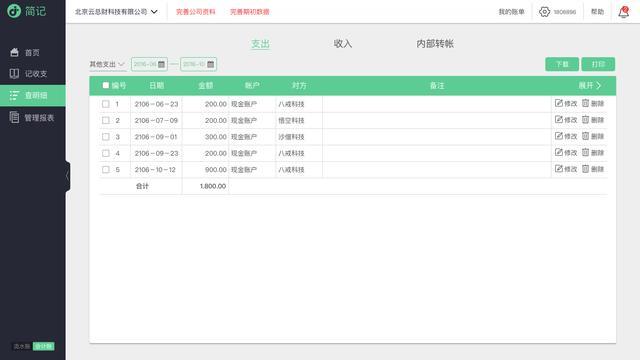This screenshot has width=640, height=360.
Task: Open 首页 home icon in sidebar
Action: tap(14, 52)
